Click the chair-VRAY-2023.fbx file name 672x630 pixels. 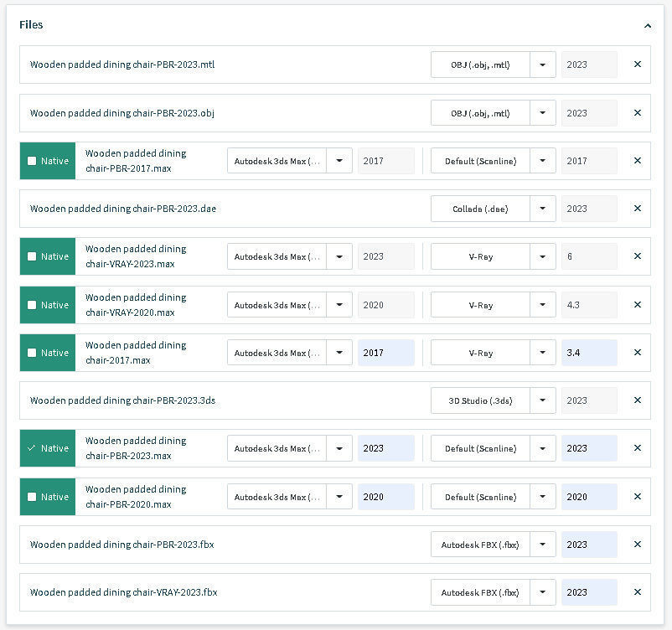pos(123,592)
